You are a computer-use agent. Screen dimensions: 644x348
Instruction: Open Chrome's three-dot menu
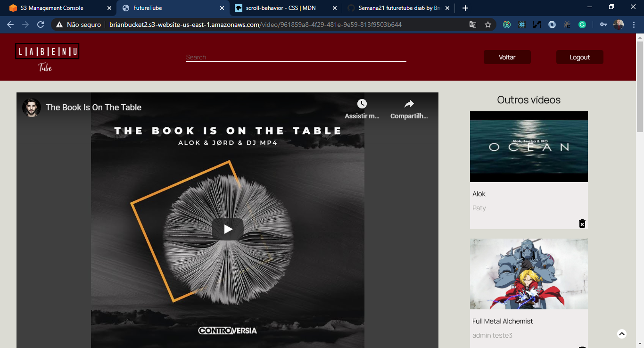click(633, 25)
